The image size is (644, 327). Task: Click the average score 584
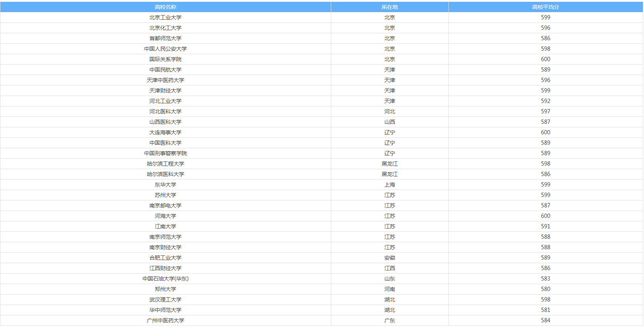coord(545,320)
